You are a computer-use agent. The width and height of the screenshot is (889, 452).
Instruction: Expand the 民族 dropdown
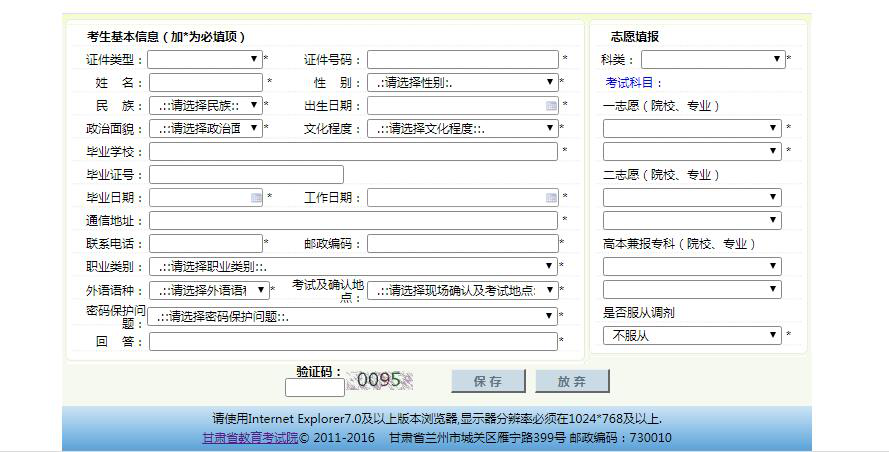point(205,105)
